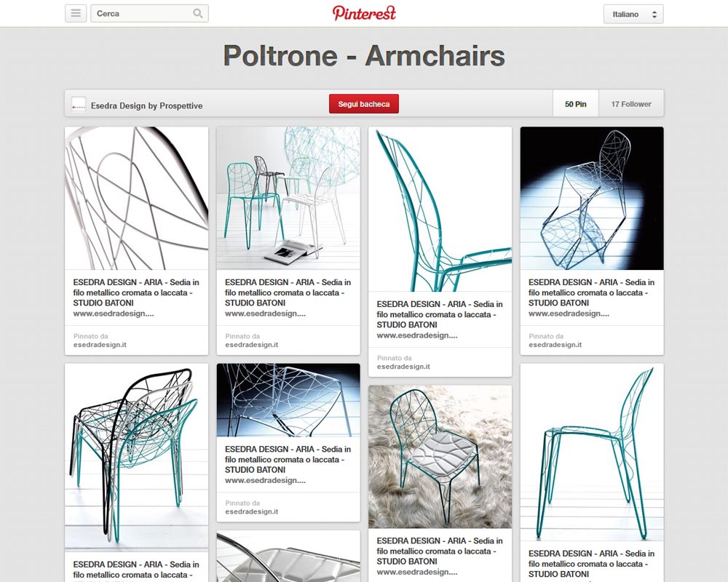Click www.esedradesign link in third pin description
This screenshot has width=728, height=582.
[x=417, y=335]
